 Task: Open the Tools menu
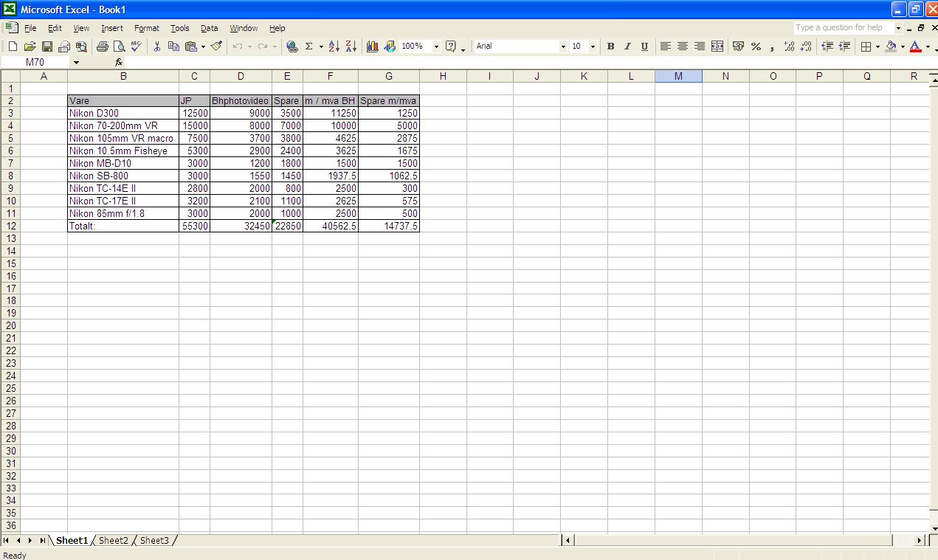(x=180, y=28)
